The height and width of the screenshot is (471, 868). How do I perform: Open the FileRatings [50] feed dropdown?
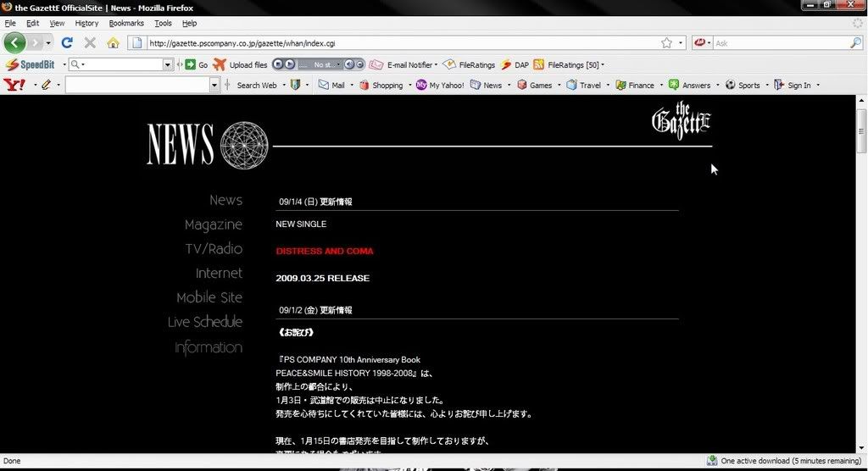point(603,64)
